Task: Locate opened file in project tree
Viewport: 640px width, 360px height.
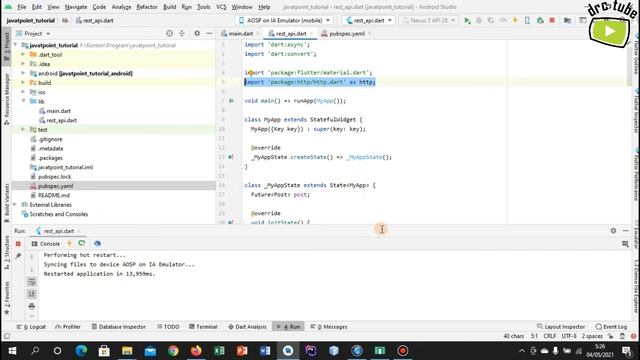Action: [169, 33]
